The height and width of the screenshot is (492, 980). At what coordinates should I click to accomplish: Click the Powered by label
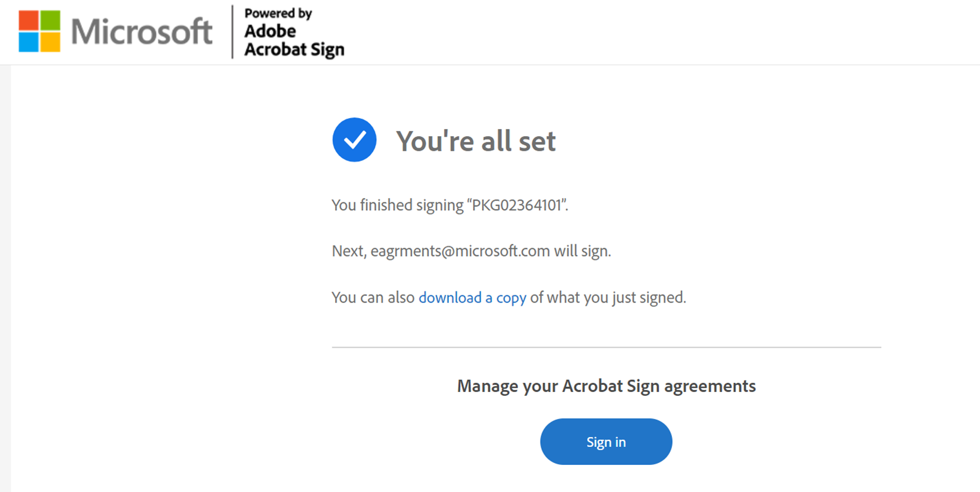(278, 13)
